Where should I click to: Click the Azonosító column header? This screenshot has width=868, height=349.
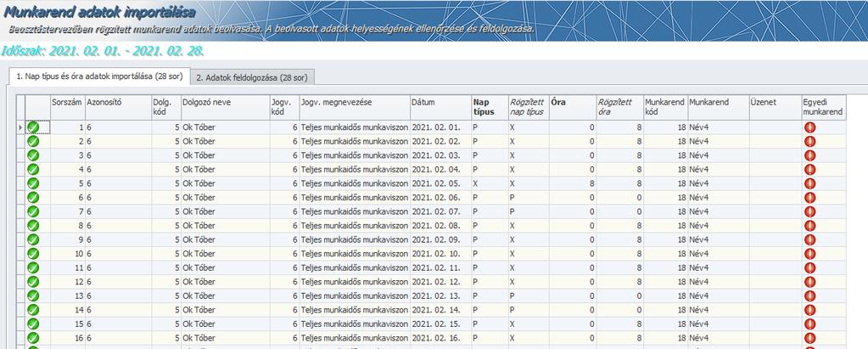point(118,108)
